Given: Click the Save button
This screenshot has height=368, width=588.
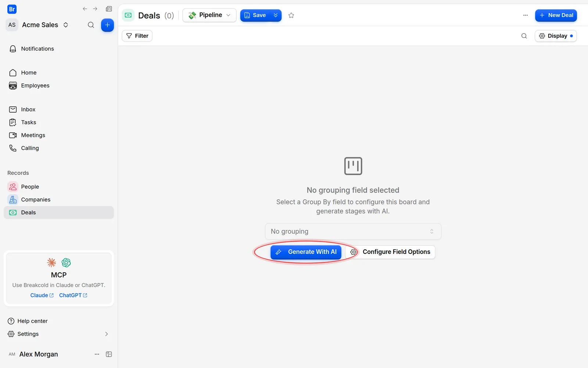Looking at the screenshot, I should pyautogui.click(x=255, y=15).
